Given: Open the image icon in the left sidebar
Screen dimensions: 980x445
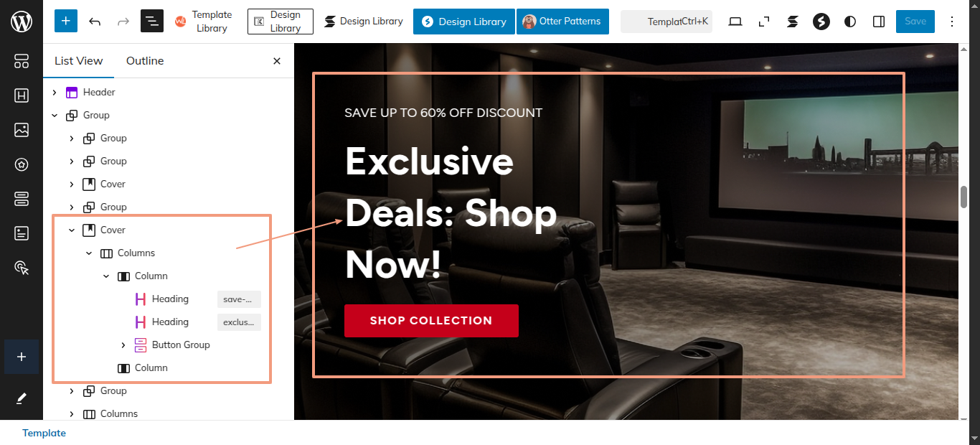Looking at the screenshot, I should [22, 130].
